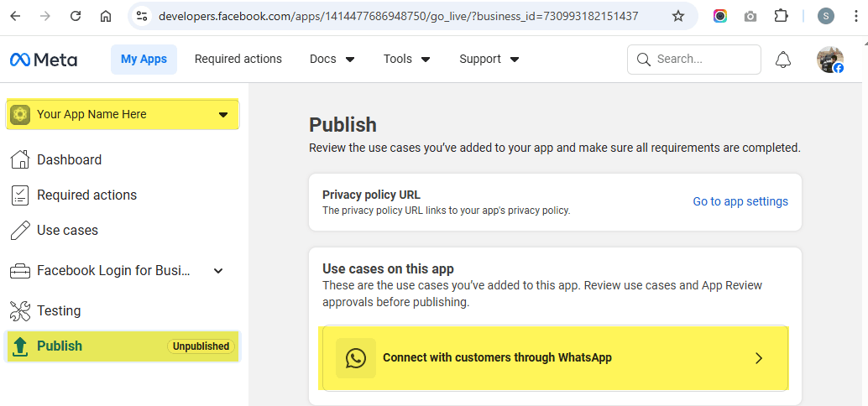Open the Chrome profile avatar labeled S
The image size is (868, 406).
(x=825, y=16)
